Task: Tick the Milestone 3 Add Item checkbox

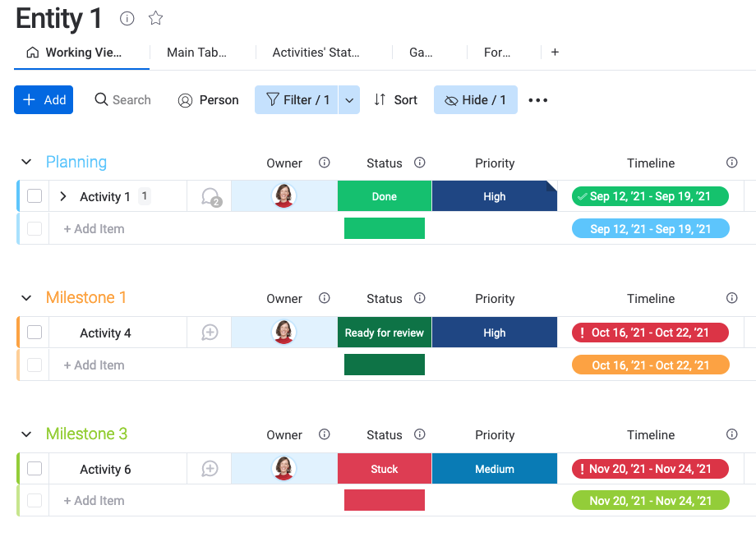Action: tap(35, 501)
